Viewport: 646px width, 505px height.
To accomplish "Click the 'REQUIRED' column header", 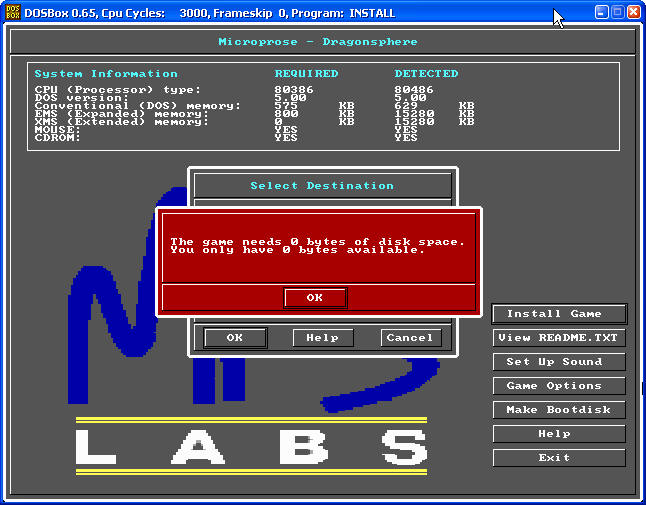I will click(x=306, y=74).
